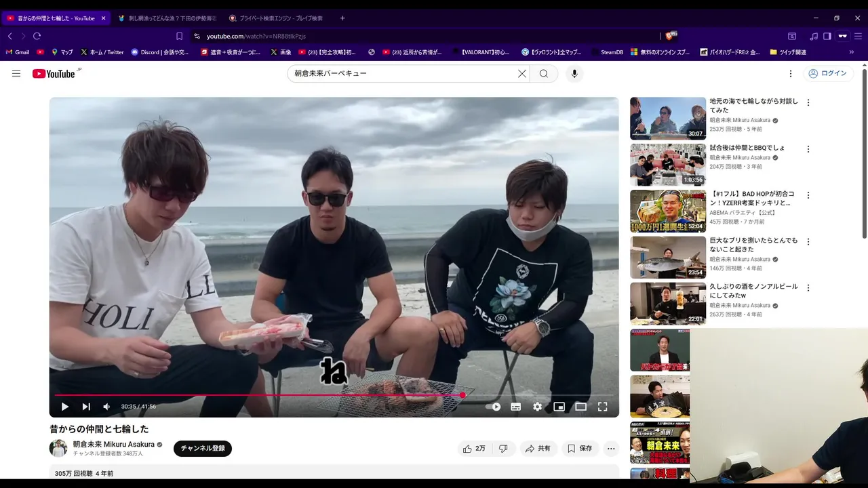Reload the current page

(x=37, y=36)
